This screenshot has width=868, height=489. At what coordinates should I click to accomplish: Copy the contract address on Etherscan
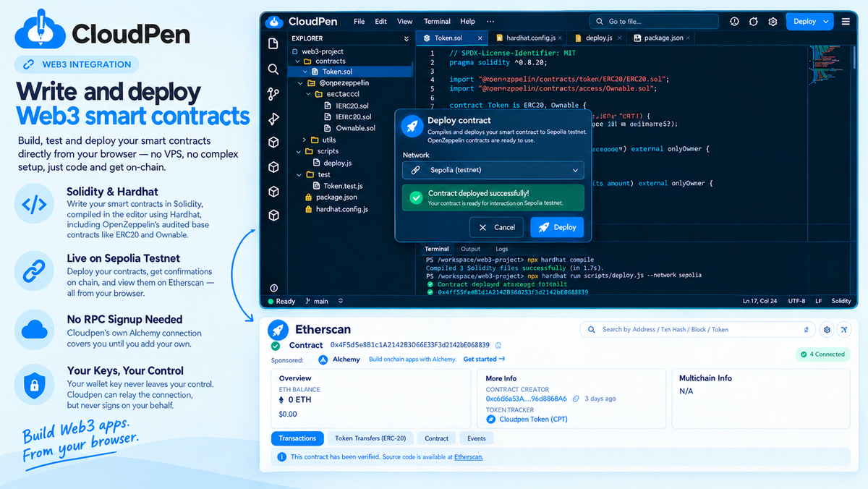(498, 345)
